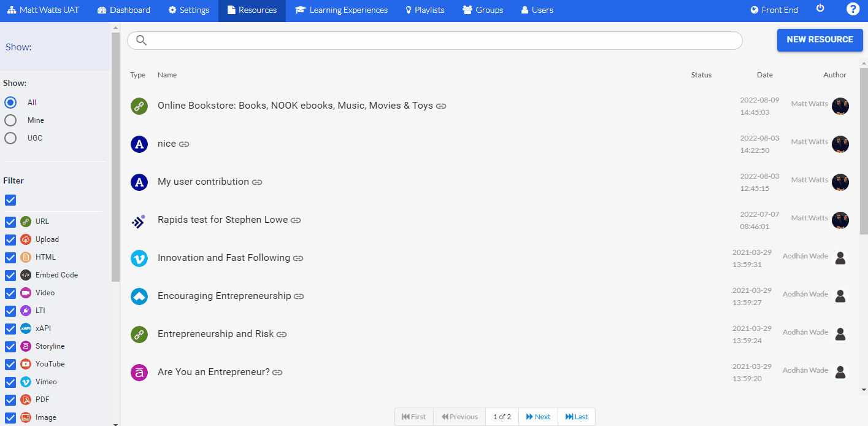
Task: Click the filter sidebar scrollbar
Action: 115,157
